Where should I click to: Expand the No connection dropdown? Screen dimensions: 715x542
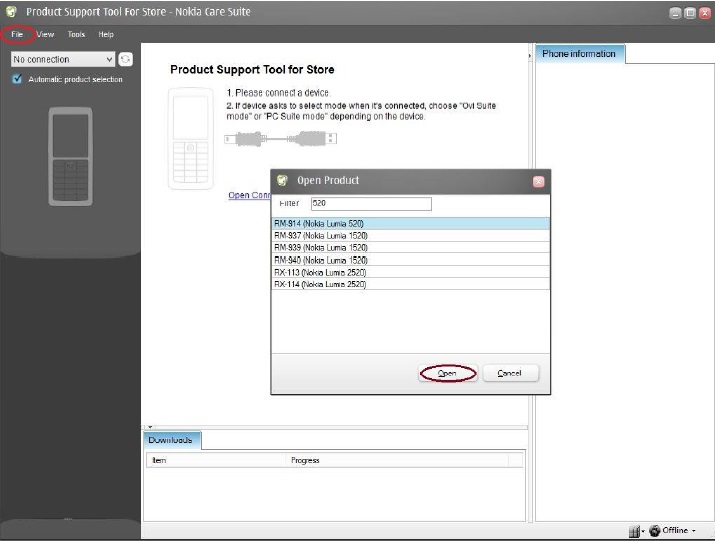[62, 59]
